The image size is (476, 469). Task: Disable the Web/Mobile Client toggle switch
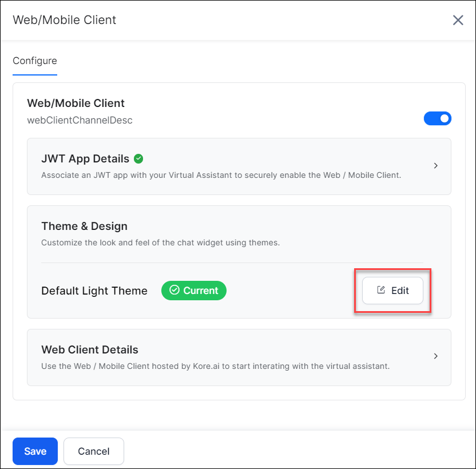437,118
